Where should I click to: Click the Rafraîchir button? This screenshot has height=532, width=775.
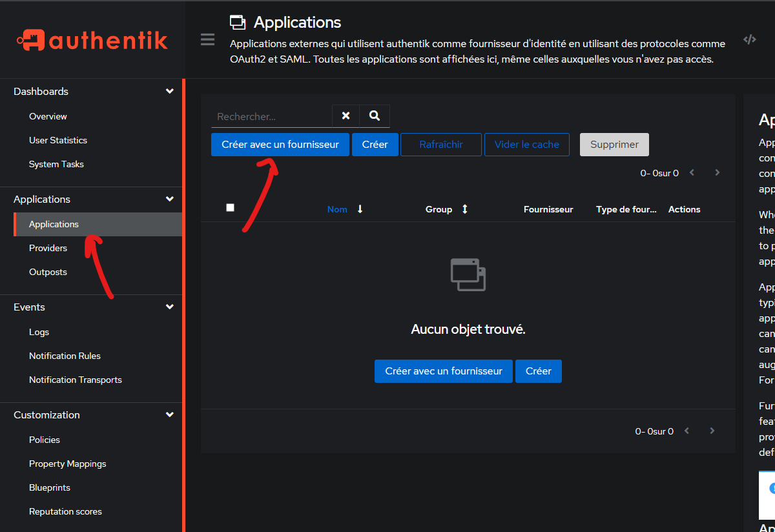441,145
